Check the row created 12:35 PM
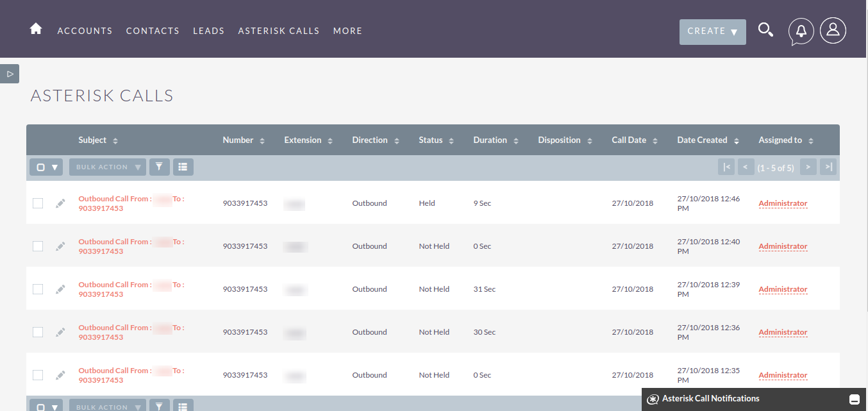868x411 pixels. pyautogui.click(x=38, y=375)
